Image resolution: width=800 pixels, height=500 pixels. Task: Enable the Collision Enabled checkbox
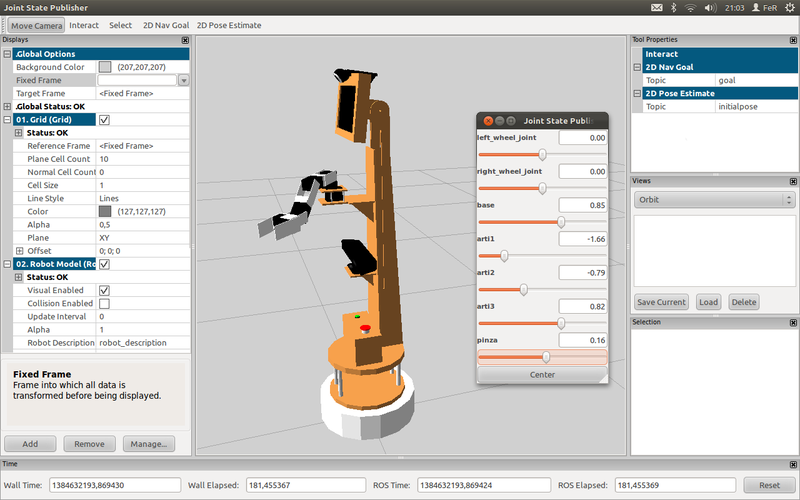(104, 303)
